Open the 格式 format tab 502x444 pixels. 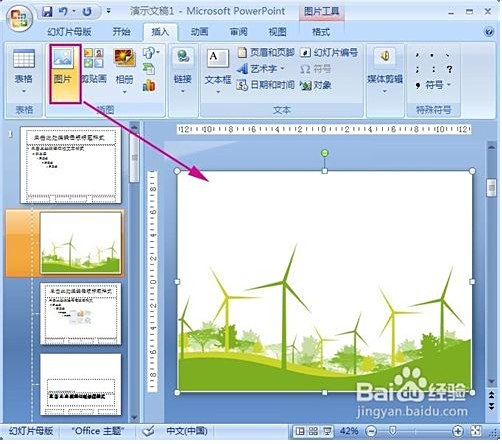[x=321, y=32]
